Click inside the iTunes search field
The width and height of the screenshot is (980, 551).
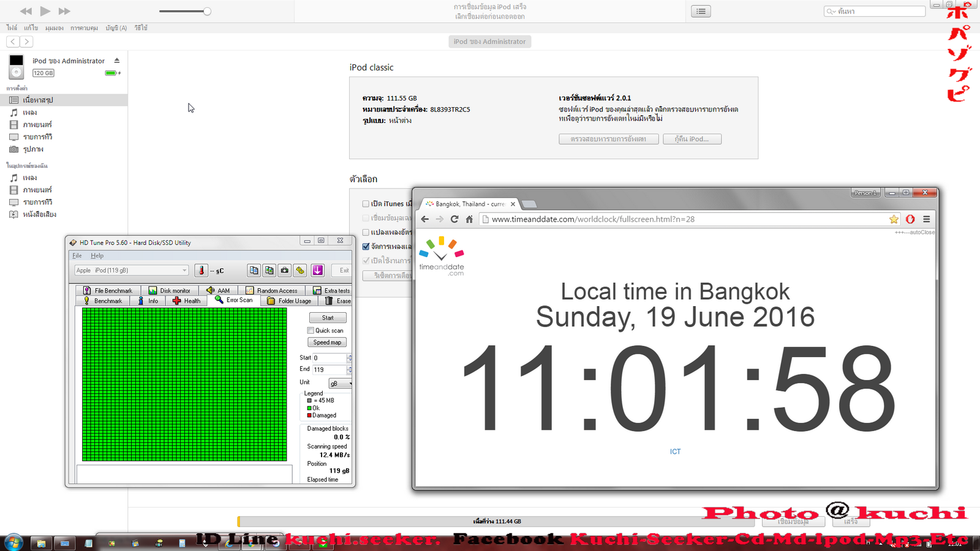875,11
